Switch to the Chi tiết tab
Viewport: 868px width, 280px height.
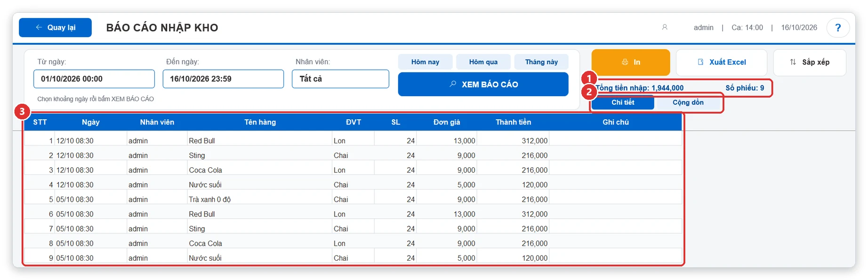tap(623, 102)
